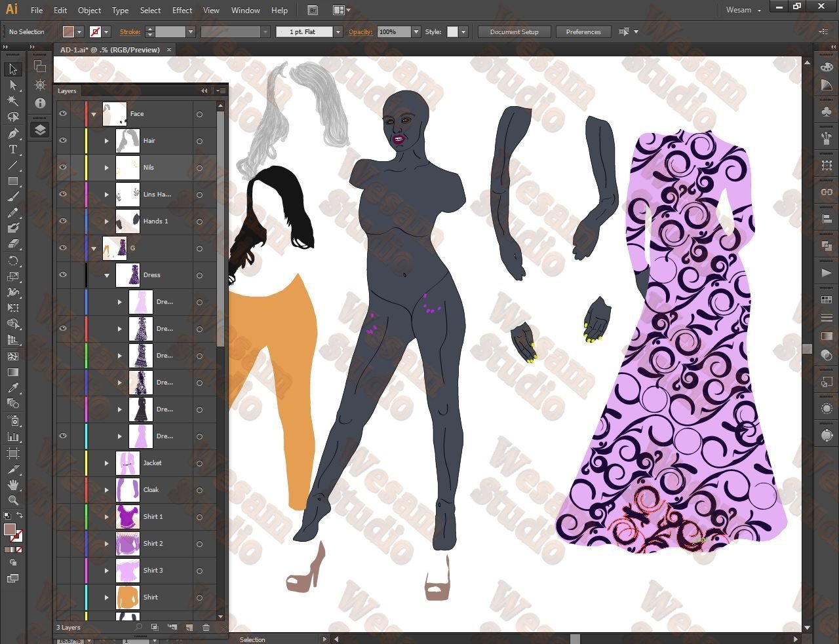This screenshot has width=839, height=644.
Task: Open the Color panel from right dock
Action: pos(827,67)
